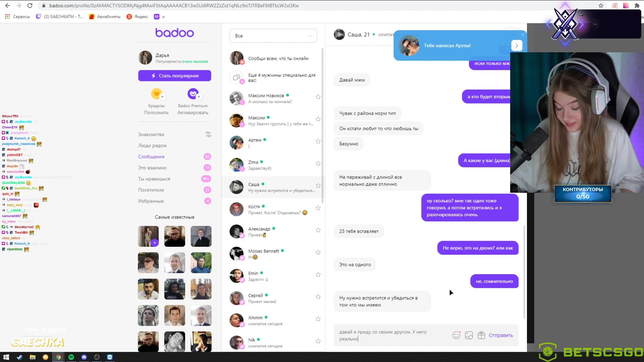Toggle favorite star for Артем
This screenshot has height=362, width=644.
click(318, 141)
